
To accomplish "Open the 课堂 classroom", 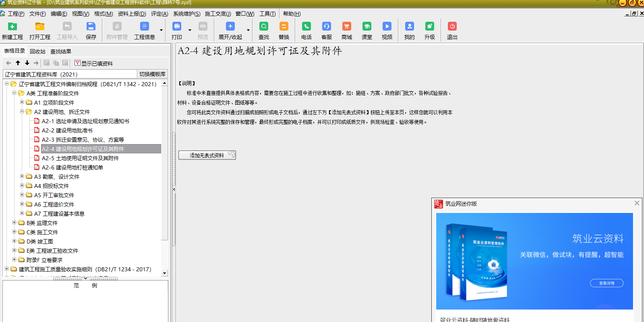I will point(367,31).
